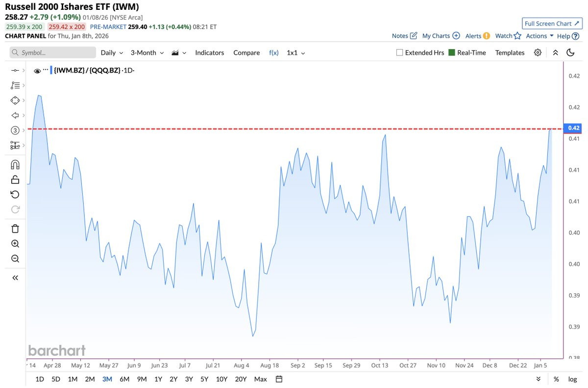Open the series options ellipsis
The width and height of the screenshot is (588, 388).
click(x=46, y=70)
